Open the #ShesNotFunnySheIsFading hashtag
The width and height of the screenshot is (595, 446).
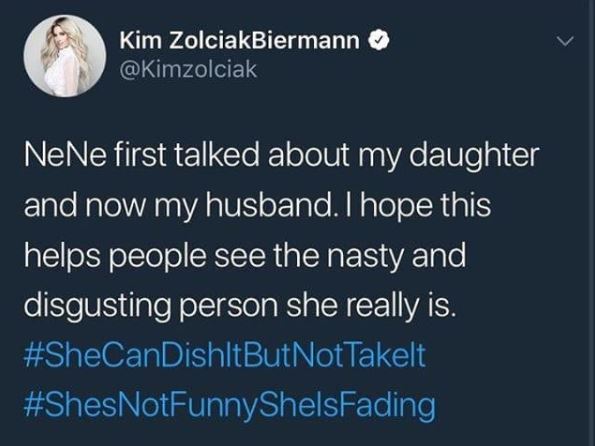point(229,405)
